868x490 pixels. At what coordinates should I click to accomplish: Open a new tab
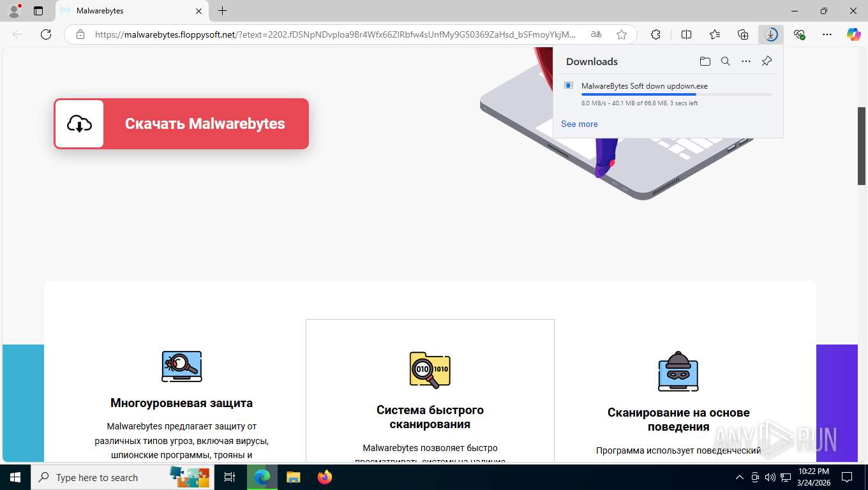(222, 11)
